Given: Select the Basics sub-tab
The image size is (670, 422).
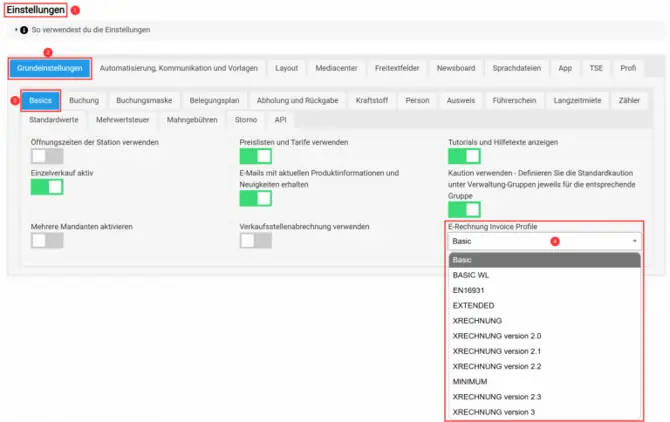Looking at the screenshot, I should pos(41,101).
